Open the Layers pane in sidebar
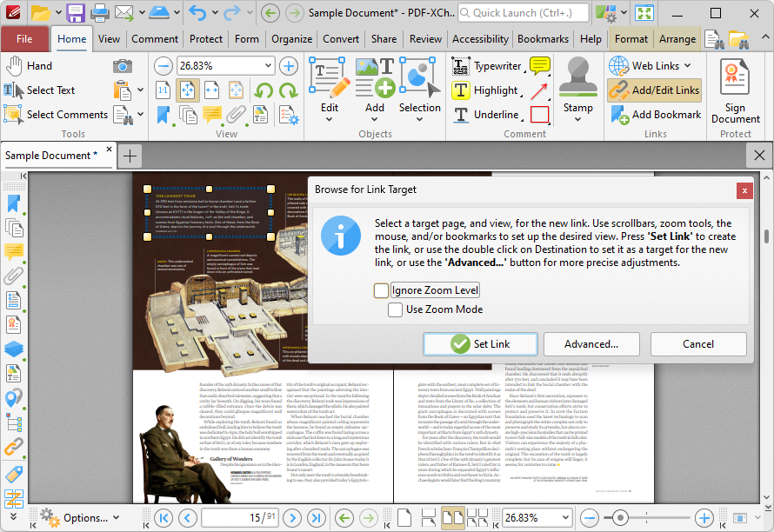The width and height of the screenshot is (774, 532). tap(14, 349)
